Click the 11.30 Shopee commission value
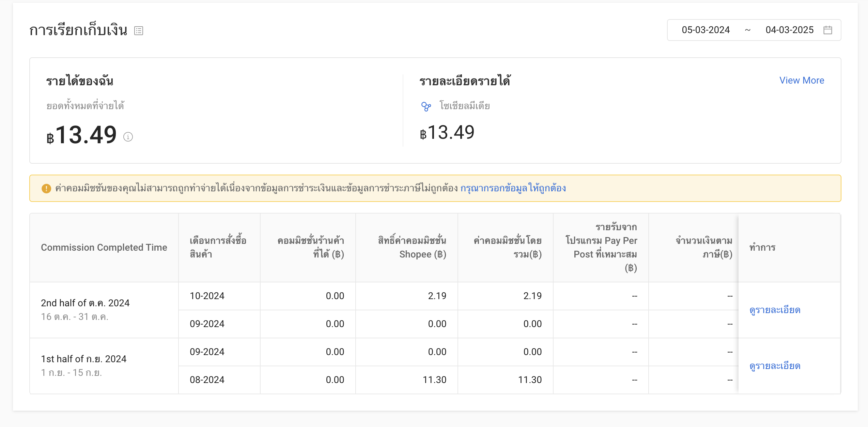Image resolution: width=868 pixels, height=427 pixels. [434, 380]
